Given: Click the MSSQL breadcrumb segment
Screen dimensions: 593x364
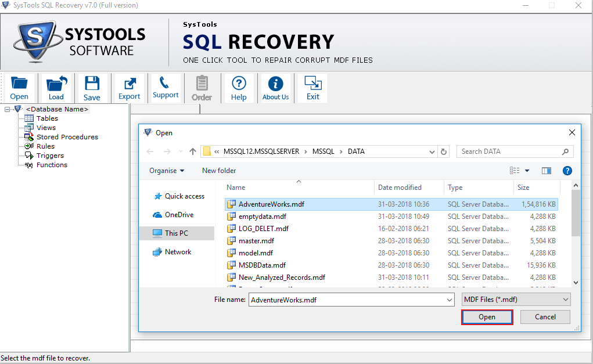Looking at the screenshot, I should 324,152.
